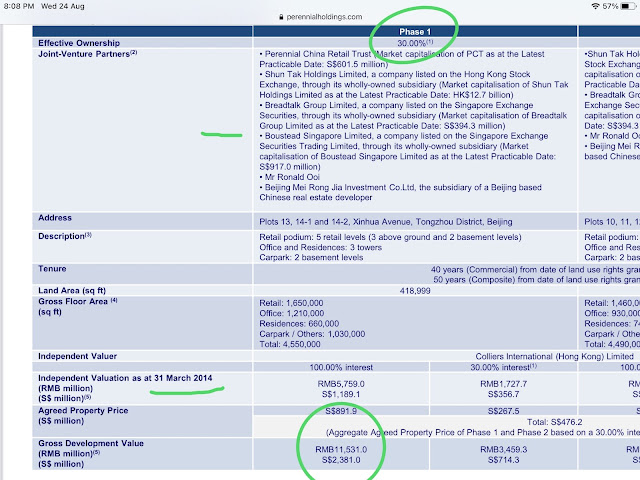Select the Retail: 1,650,000 value
This screenshot has height=480, width=640.
(291, 303)
